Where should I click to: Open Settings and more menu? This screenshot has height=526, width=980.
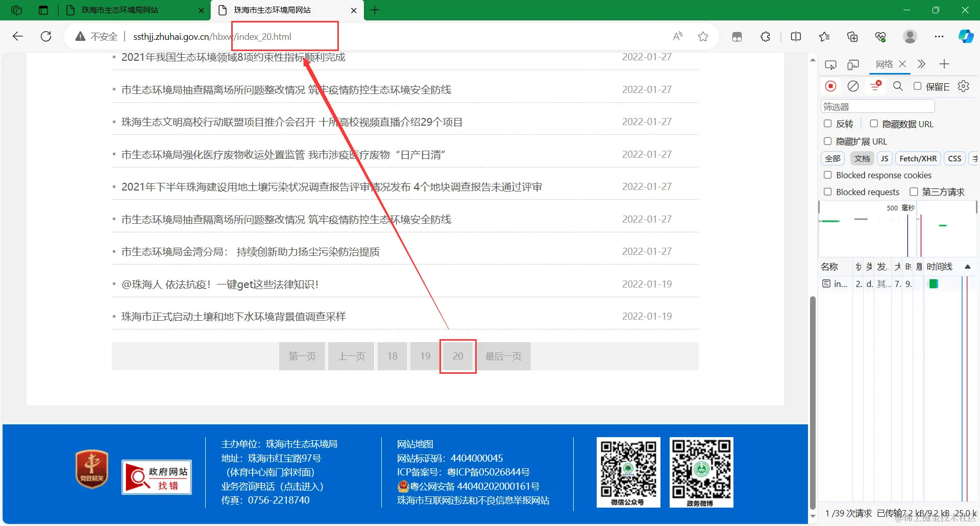939,36
